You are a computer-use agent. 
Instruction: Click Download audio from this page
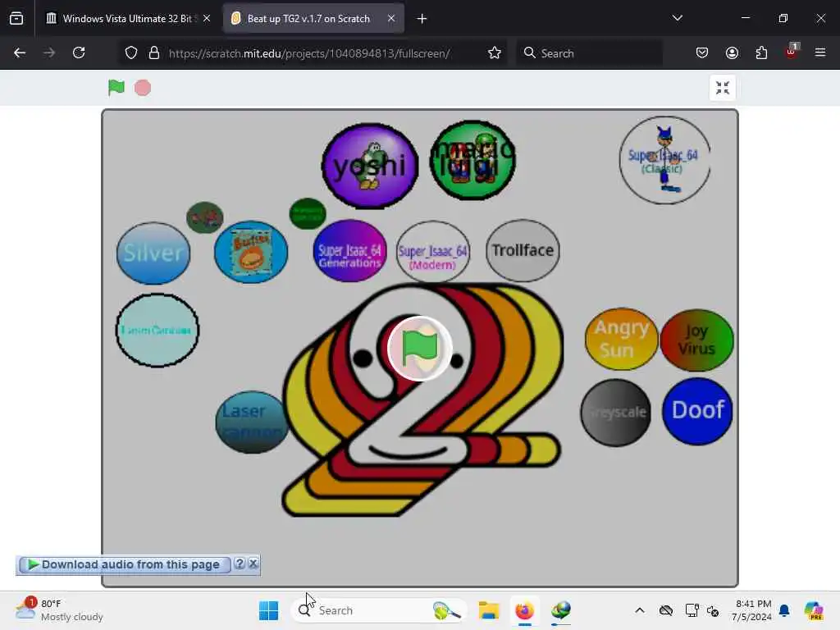[x=125, y=564]
